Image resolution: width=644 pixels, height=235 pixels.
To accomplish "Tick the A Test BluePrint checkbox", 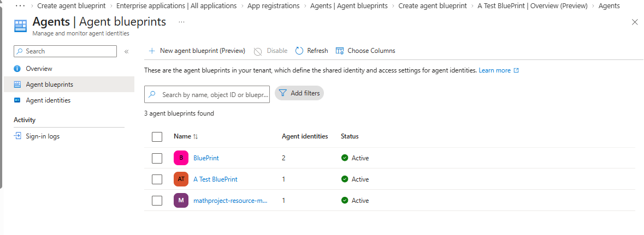I will [157, 179].
